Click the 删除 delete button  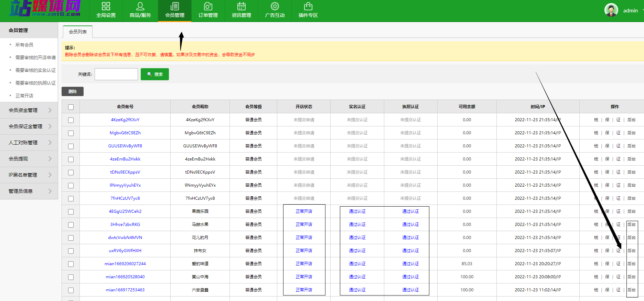pos(73,92)
